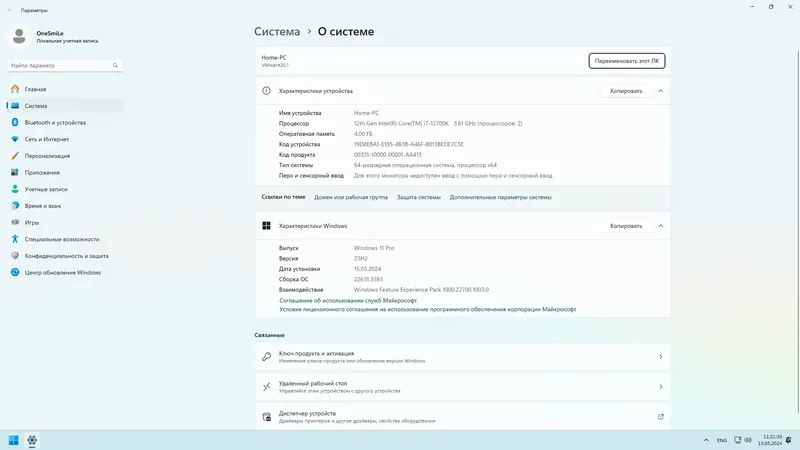The width and height of the screenshot is (800, 450).
Task: Copy the device specifications
Action: 626,91
